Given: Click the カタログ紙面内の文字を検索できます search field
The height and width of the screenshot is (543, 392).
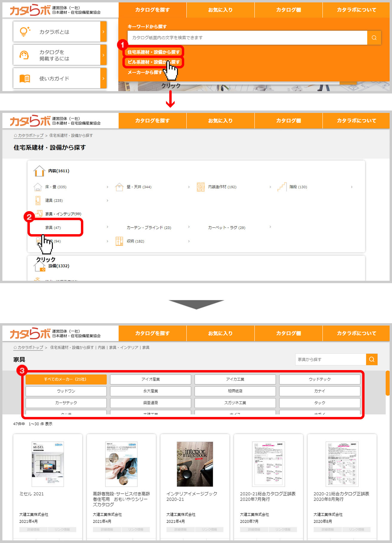Looking at the screenshot, I should (247, 38).
